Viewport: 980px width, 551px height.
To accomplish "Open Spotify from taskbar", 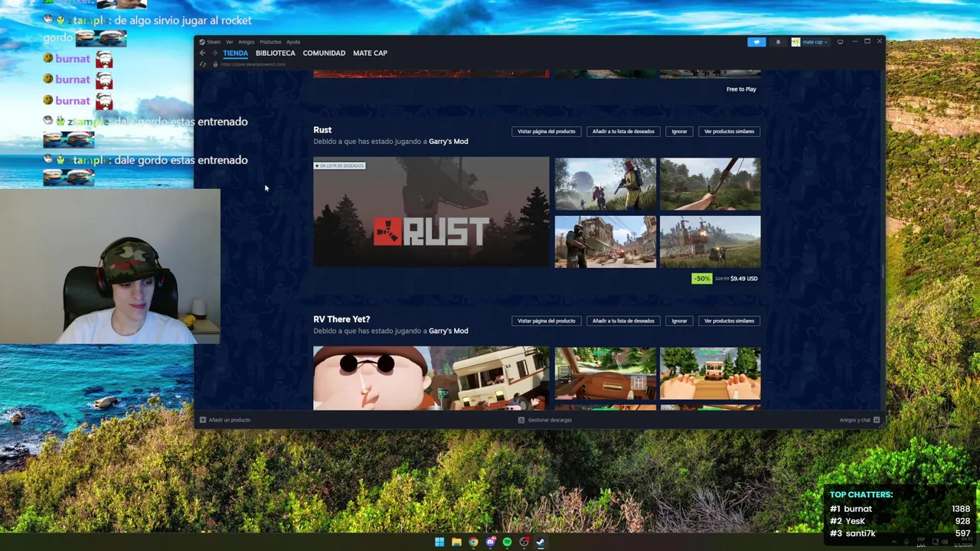I will tap(507, 542).
